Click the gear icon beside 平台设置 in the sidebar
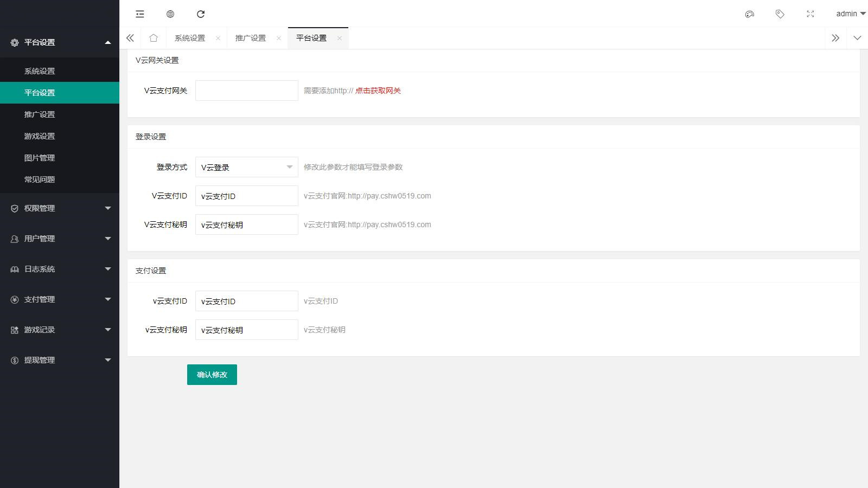Image resolution: width=868 pixels, height=488 pixels. pos(15,42)
